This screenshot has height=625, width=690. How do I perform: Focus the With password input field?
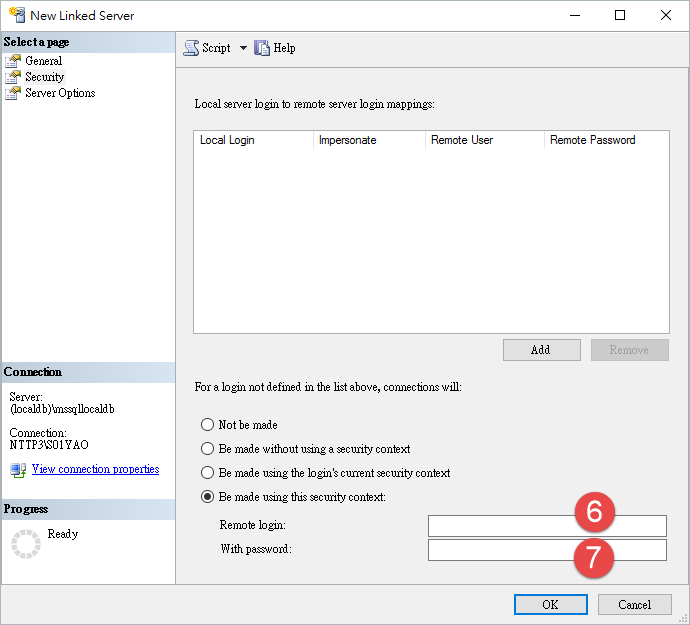(547, 550)
